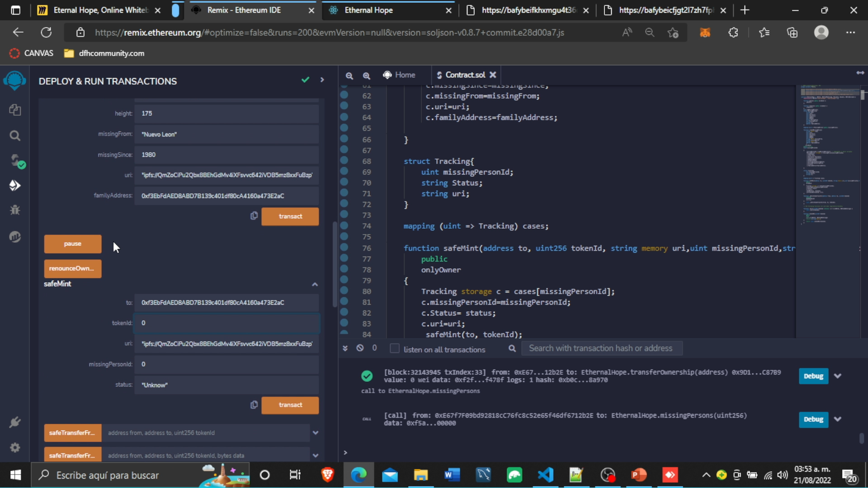Click the pause contract button
The width and height of the screenshot is (868, 488).
pos(72,244)
